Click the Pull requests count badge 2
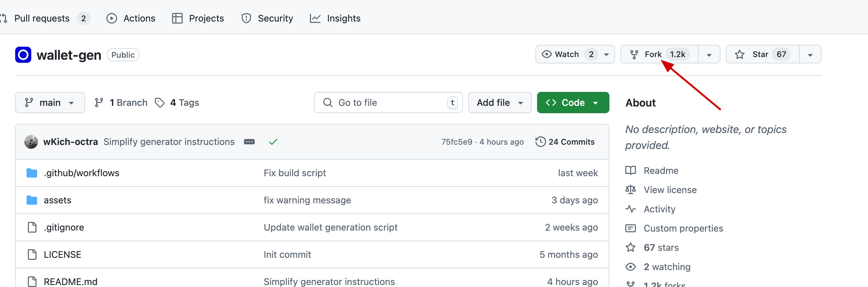This screenshot has width=868, height=287. (x=84, y=18)
